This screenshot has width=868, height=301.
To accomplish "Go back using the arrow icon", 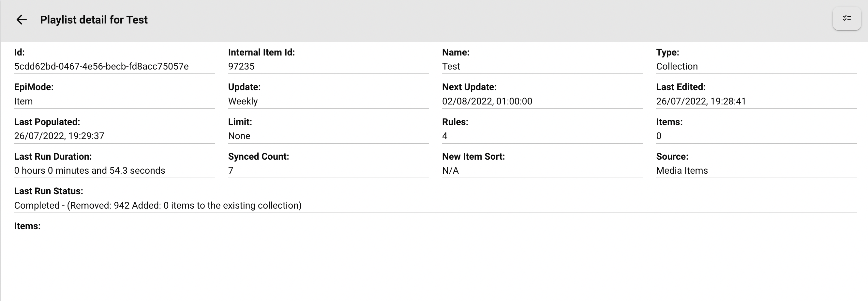I will coord(22,20).
